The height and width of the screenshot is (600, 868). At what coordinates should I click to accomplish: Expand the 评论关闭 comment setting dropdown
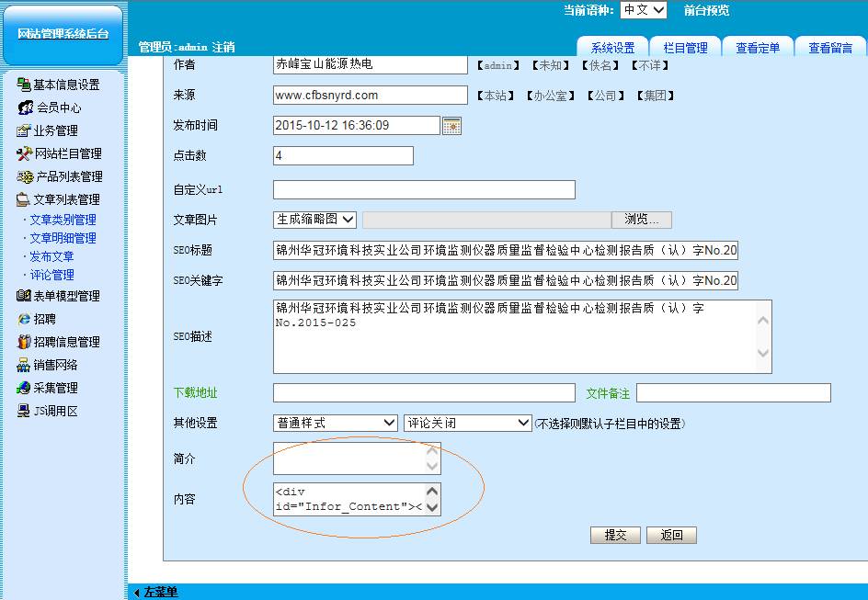pyautogui.click(x=467, y=423)
